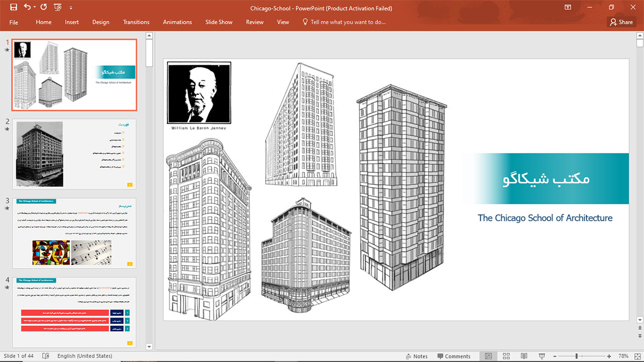Select slide 3 thumbnail
Viewport: 644px width, 362px height.
tap(74, 233)
